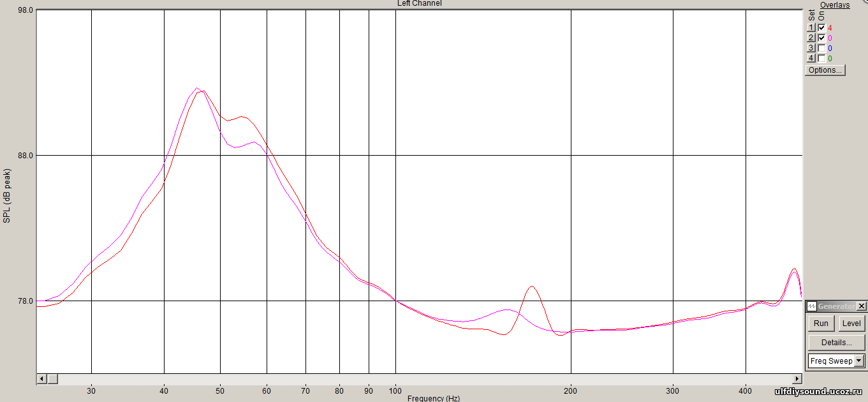
Task: Open generator Details dialog
Action: (837, 342)
